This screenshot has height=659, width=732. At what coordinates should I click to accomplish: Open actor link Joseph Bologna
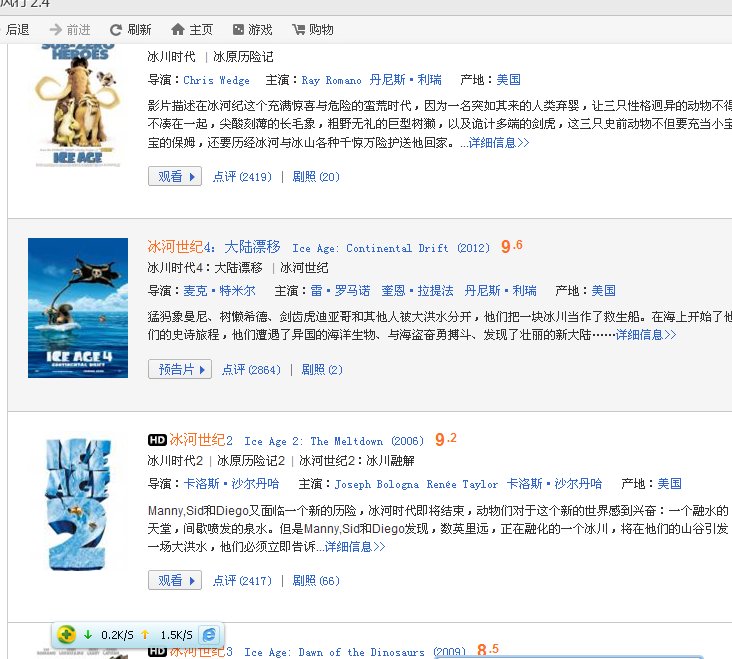(377, 484)
